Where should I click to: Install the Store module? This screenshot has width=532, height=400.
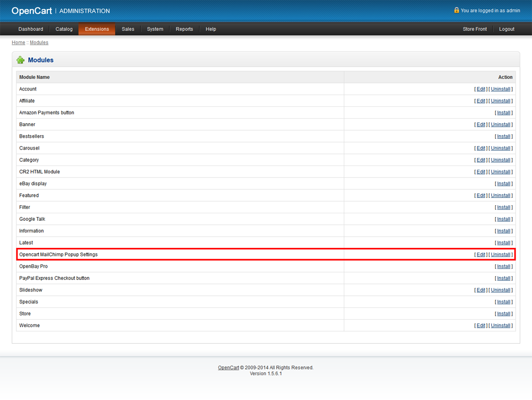503,314
